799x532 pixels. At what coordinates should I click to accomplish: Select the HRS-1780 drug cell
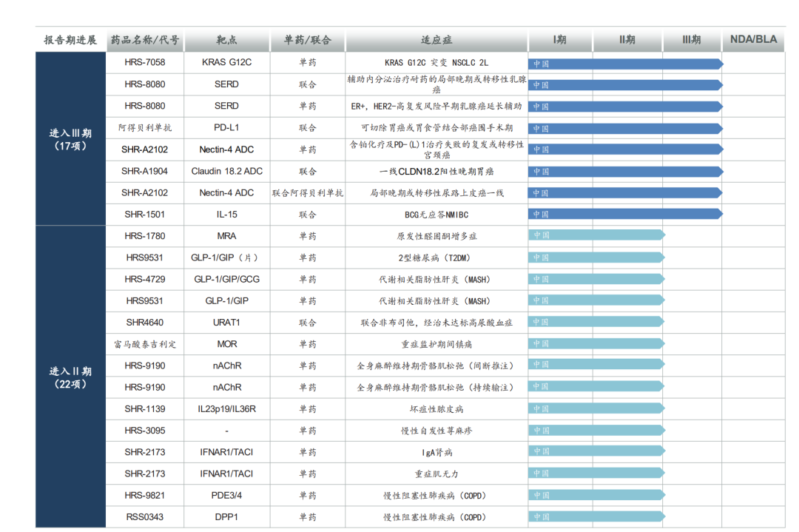point(145,236)
